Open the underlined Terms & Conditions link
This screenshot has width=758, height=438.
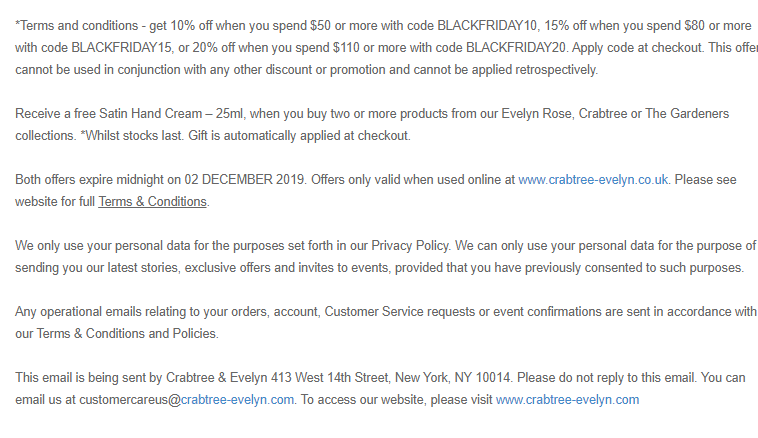pyautogui.click(x=152, y=202)
